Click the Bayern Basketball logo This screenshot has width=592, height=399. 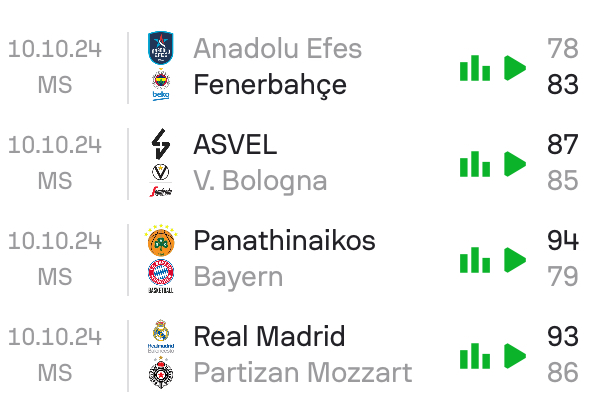(161, 276)
